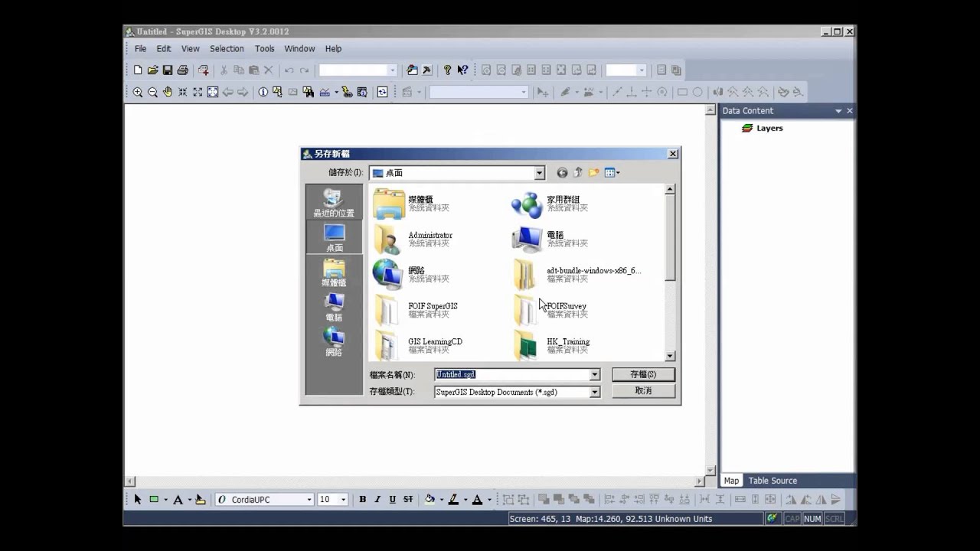Select the Identify info tool
Screen dimensions: 980x551
coord(263,92)
